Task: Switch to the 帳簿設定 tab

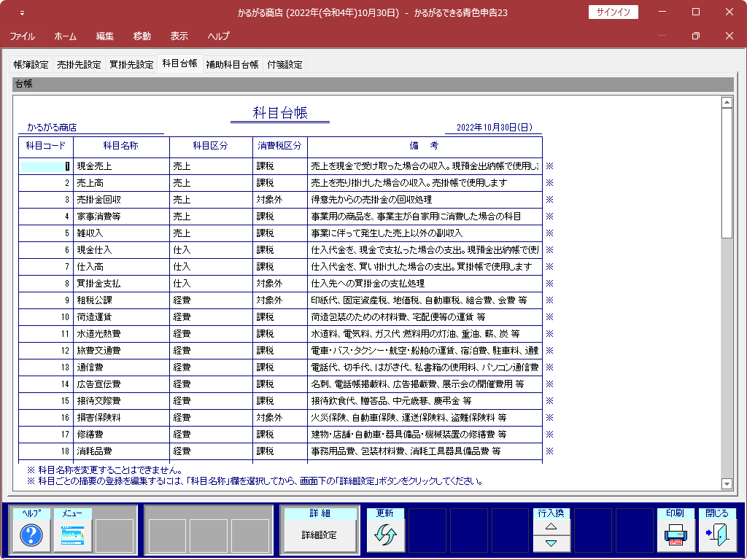Action: coord(31,65)
